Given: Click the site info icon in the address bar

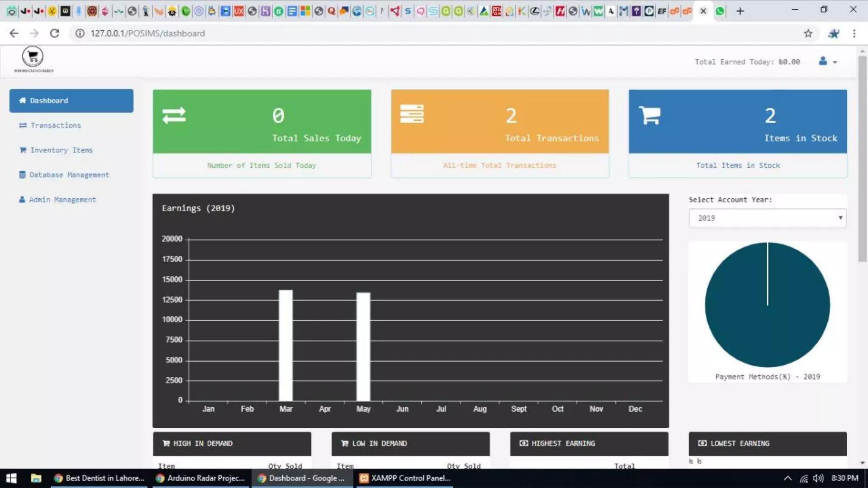Looking at the screenshot, I should pos(80,33).
